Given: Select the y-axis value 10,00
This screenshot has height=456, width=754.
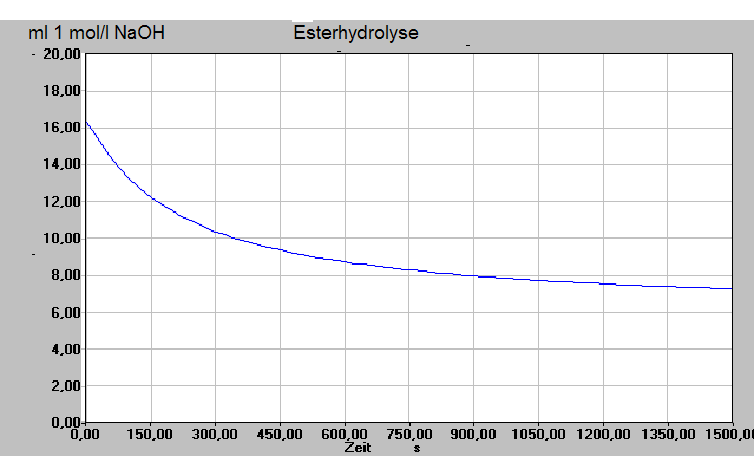Looking at the screenshot, I should (62, 238).
